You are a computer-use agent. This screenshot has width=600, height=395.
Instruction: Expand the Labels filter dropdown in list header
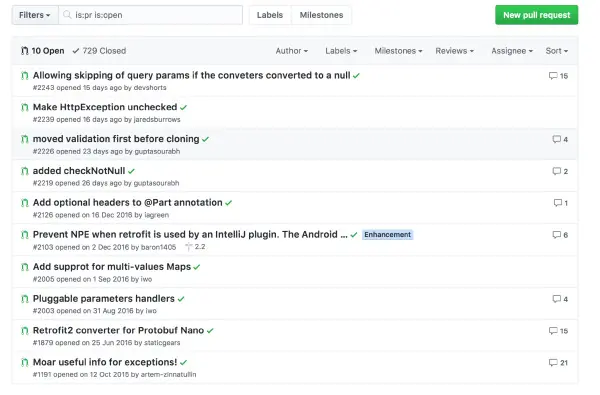click(x=341, y=51)
